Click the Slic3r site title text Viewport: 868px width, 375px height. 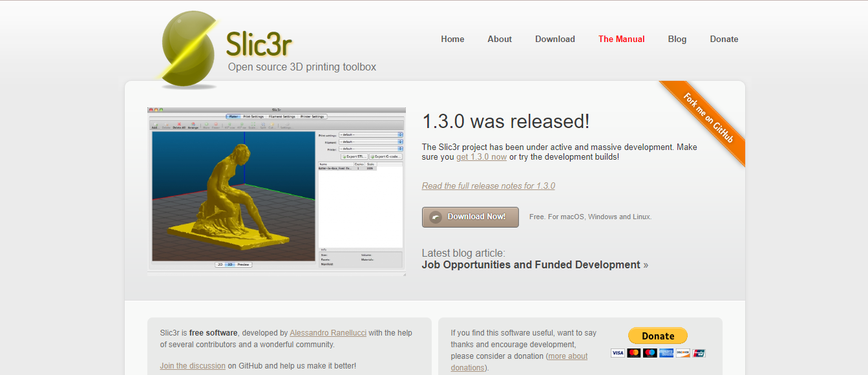pyautogui.click(x=259, y=45)
